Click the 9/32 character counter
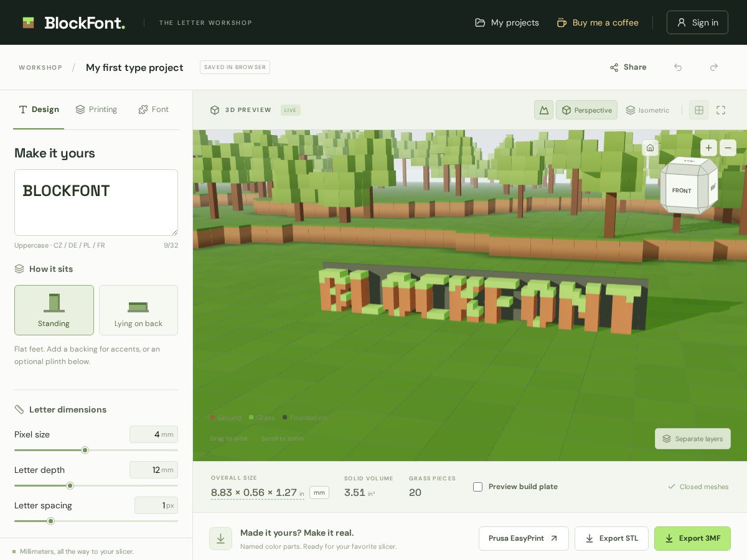 171,245
